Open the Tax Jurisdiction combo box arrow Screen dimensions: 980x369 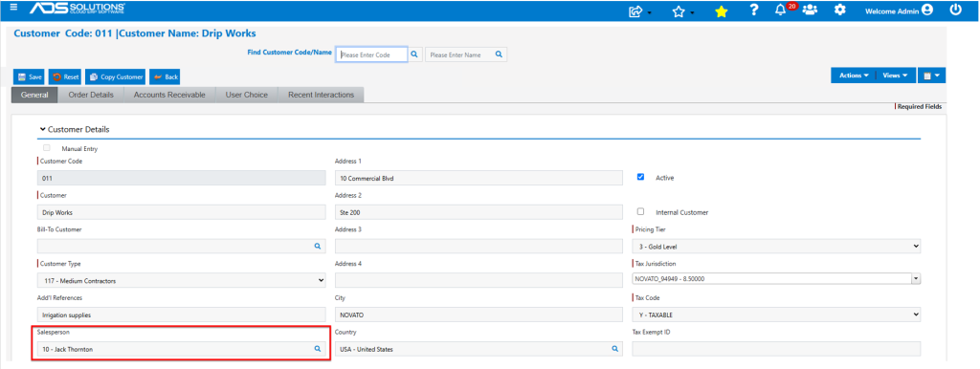point(916,278)
